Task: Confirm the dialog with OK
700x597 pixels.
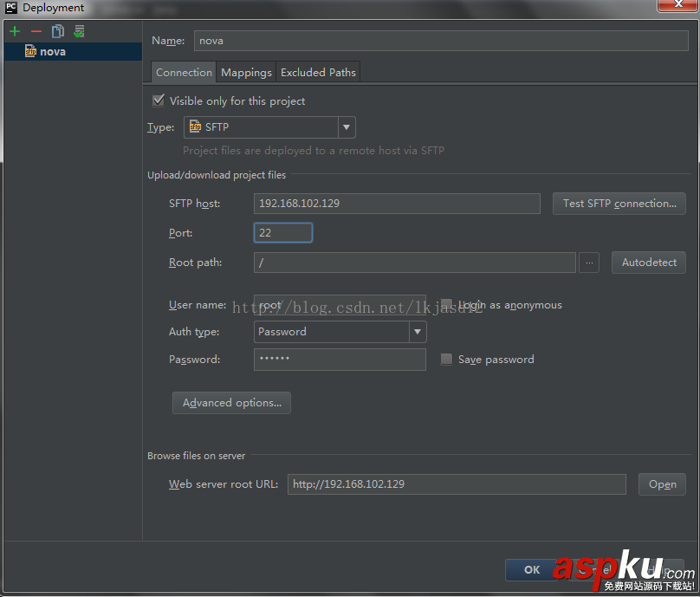Action: point(531,570)
